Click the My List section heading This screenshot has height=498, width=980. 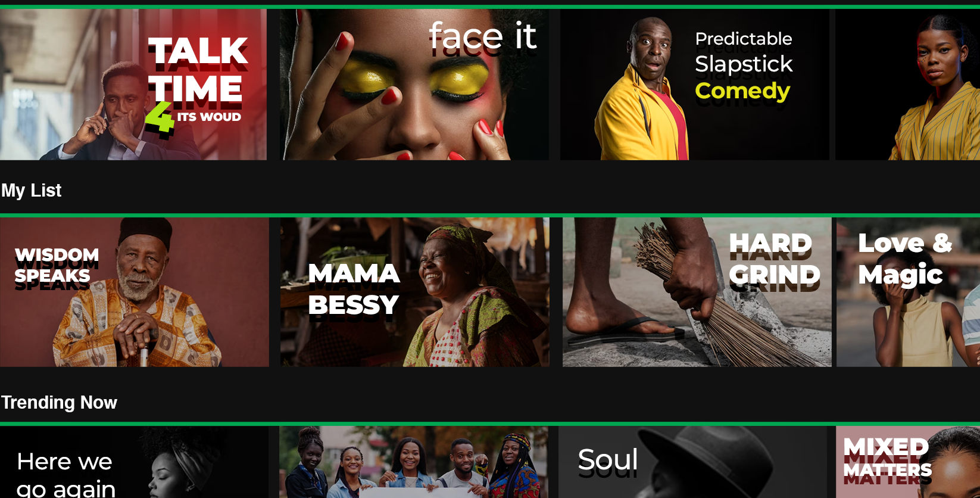tap(32, 191)
